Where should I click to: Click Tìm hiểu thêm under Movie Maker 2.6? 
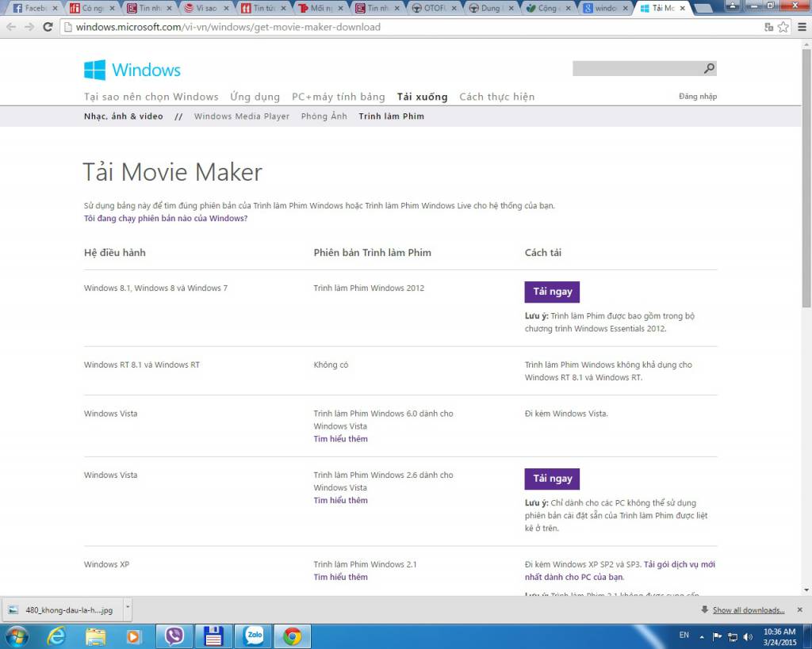[x=340, y=501]
